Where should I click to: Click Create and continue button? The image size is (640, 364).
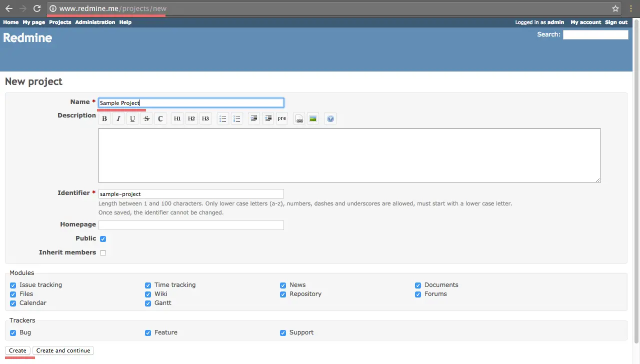63,350
